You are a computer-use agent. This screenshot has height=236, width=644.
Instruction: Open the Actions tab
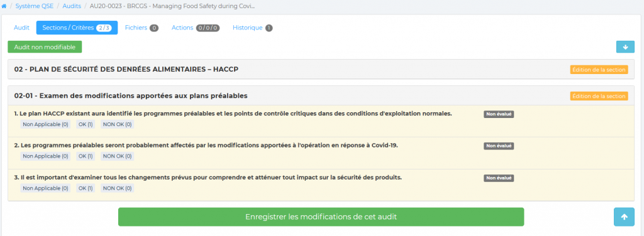click(196, 28)
